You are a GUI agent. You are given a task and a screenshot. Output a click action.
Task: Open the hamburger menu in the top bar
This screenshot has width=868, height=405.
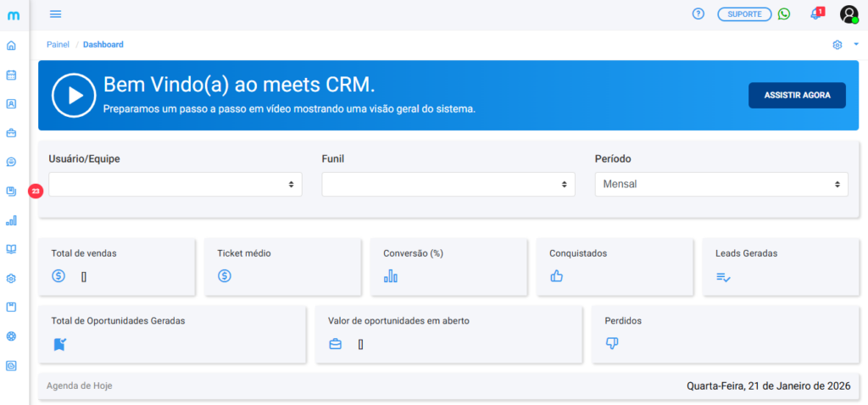pos(56,14)
